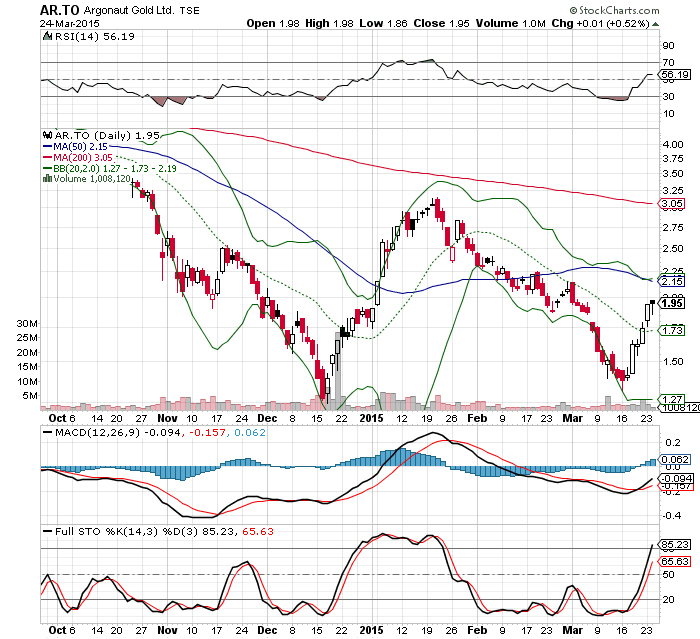Click the Mar label on the bottom date axis
The width and height of the screenshot is (700, 639).
point(572,631)
